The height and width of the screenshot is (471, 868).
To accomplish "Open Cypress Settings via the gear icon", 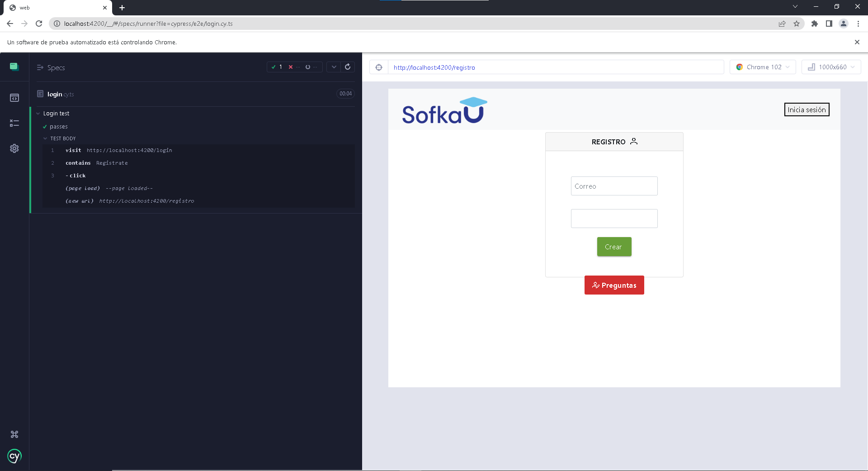I will [14, 148].
